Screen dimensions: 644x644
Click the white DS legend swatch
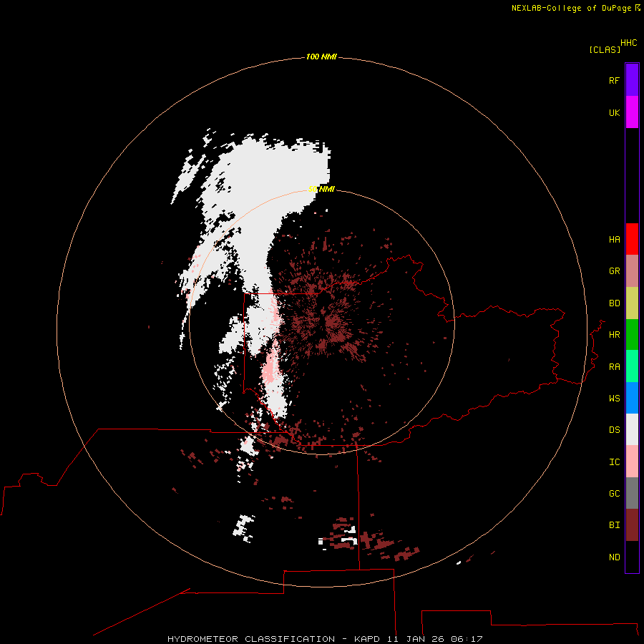632,429
